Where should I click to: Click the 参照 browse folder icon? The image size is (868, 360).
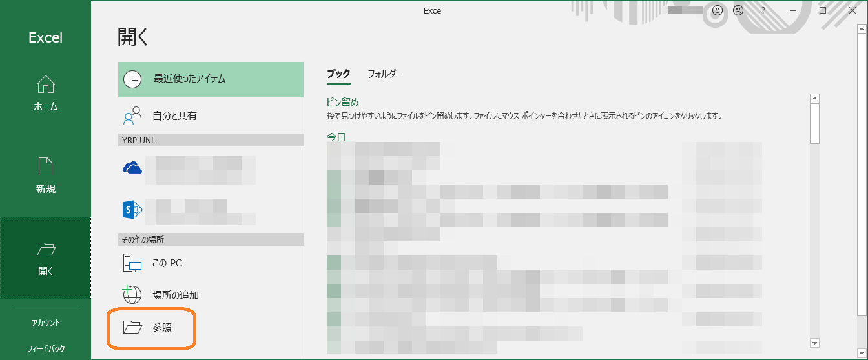132,328
